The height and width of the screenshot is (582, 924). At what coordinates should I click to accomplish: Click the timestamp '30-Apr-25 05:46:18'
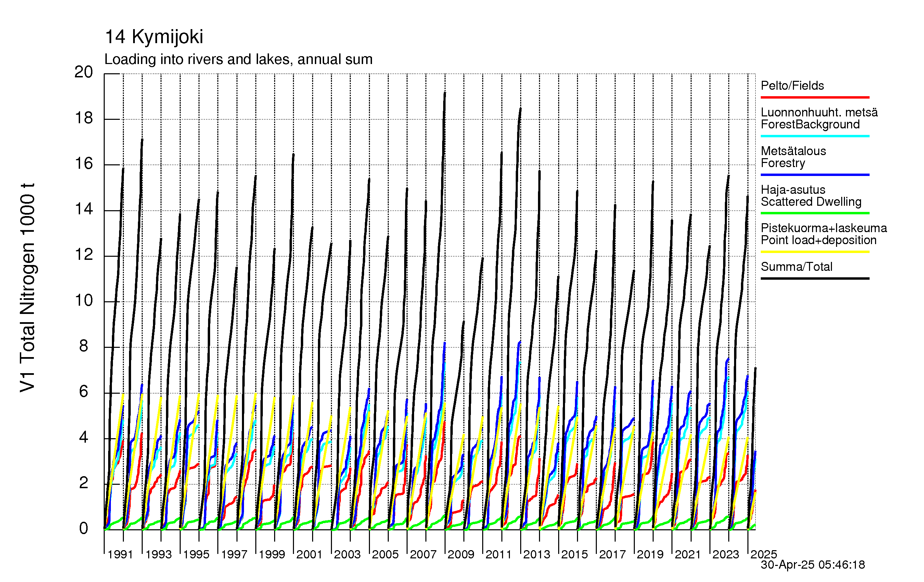click(813, 565)
